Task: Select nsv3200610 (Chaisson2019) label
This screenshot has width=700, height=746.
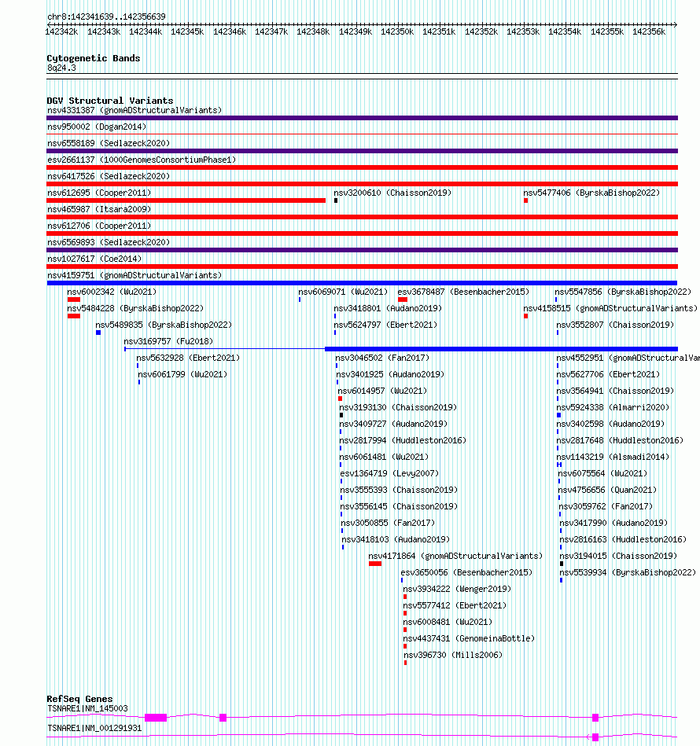Action: (x=392, y=193)
